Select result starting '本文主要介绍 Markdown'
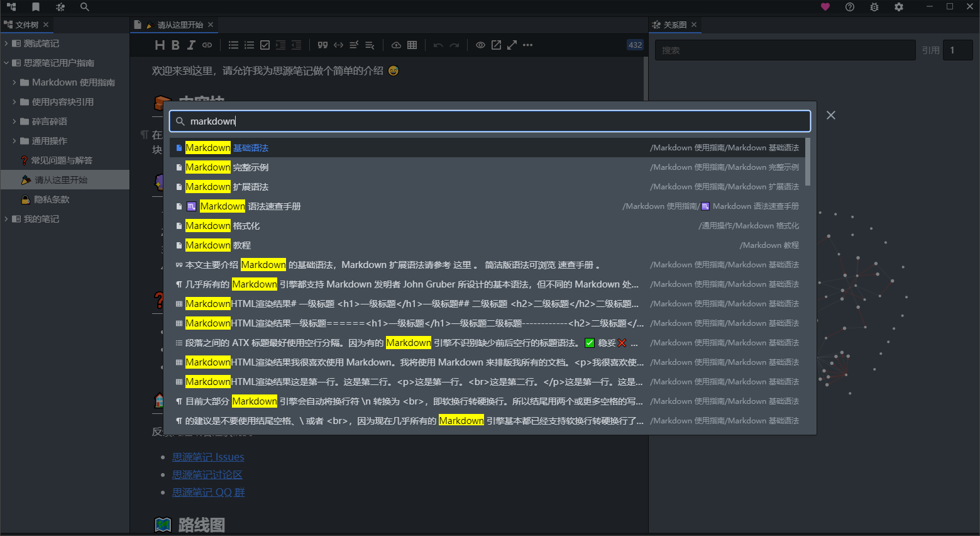The width and height of the screenshot is (980, 536). click(x=487, y=265)
